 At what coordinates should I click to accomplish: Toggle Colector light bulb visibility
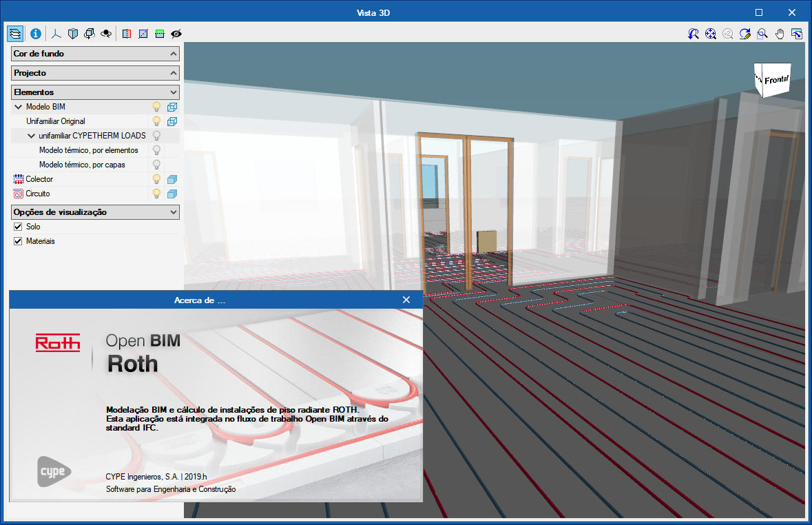point(156,179)
